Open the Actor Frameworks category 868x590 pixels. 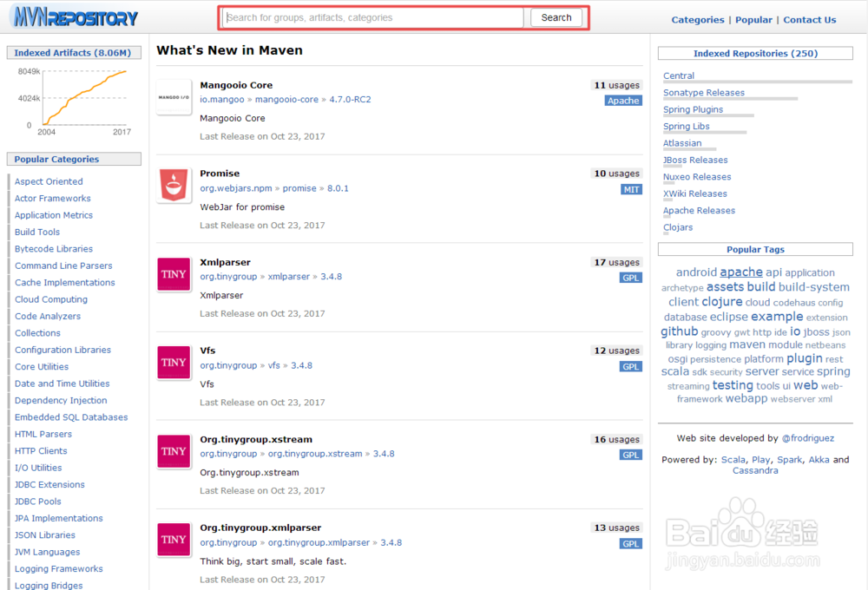(x=53, y=198)
